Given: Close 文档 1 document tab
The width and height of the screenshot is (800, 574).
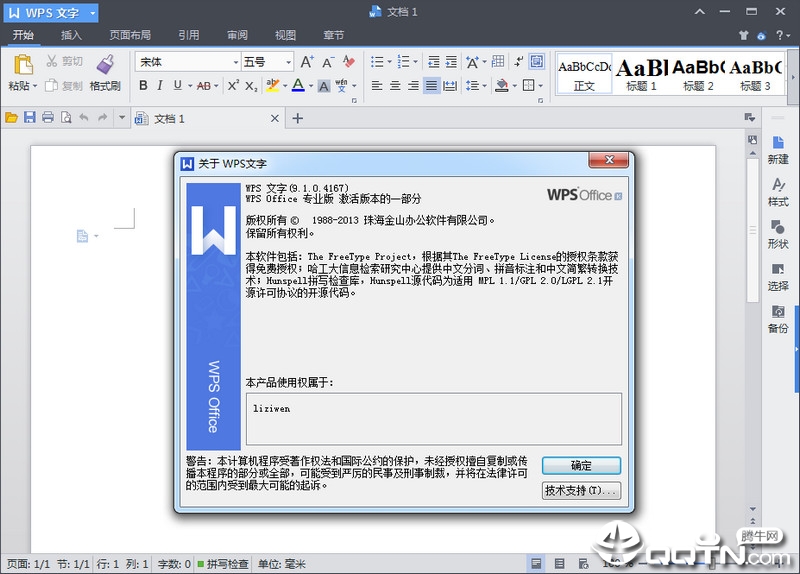Looking at the screenshot, I should pyautogui.click(x=274, y=118).
